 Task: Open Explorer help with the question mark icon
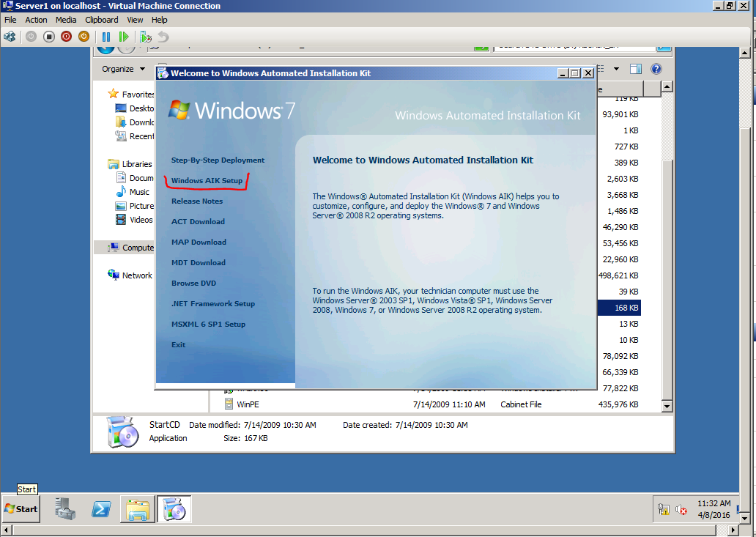tap(656, 69)
